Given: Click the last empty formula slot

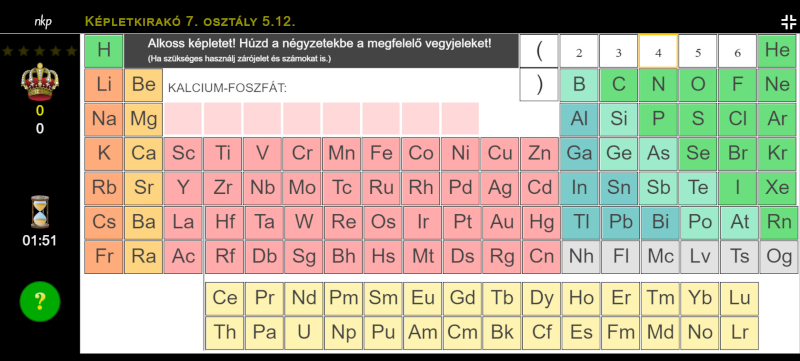Looking at the screenshot, I should click(460, 118).
